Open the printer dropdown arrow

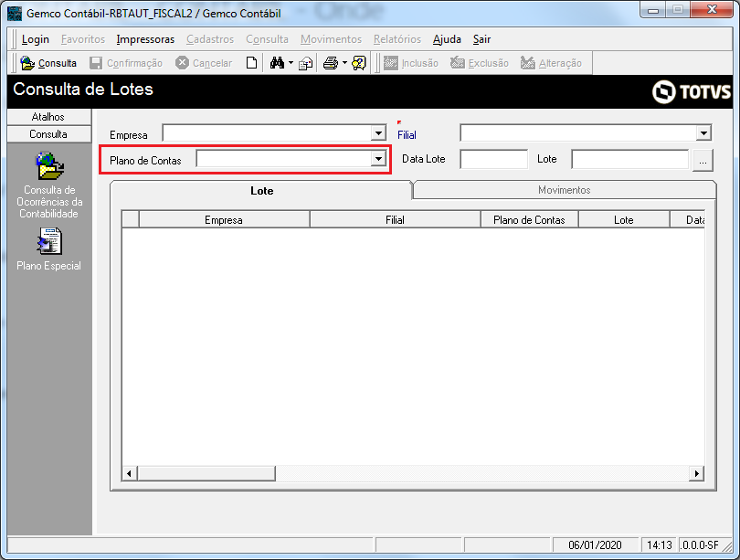(x=344, y=63)
